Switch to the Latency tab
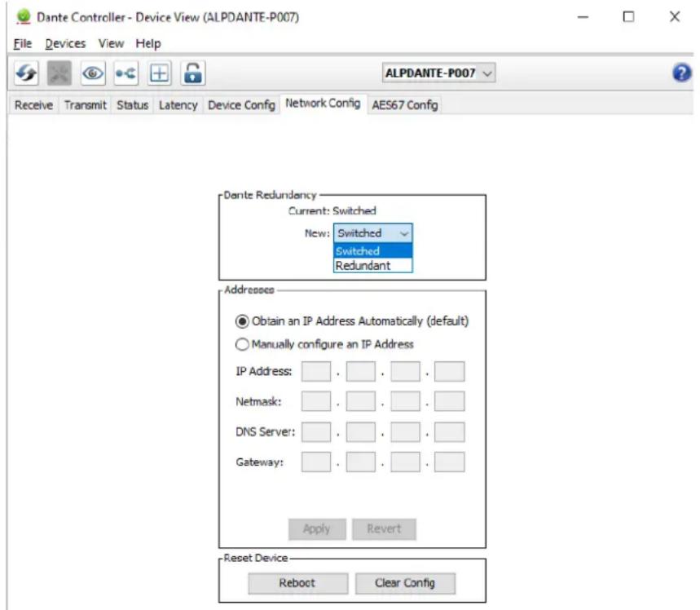The height and width of the screenshot is (610, 700). (178, 105)
